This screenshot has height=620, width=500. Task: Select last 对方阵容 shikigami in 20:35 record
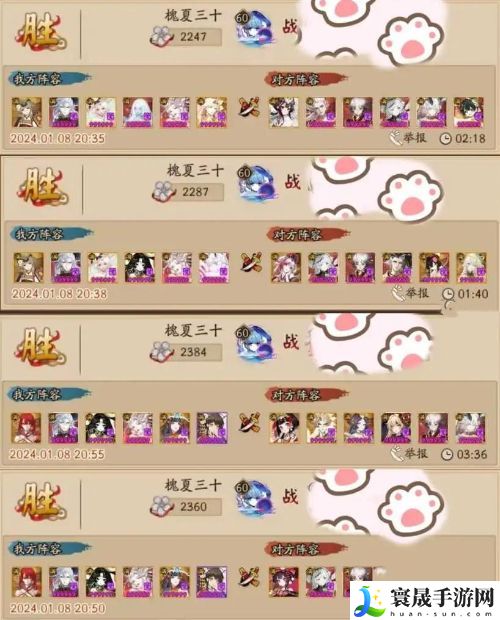click(468, 112)
